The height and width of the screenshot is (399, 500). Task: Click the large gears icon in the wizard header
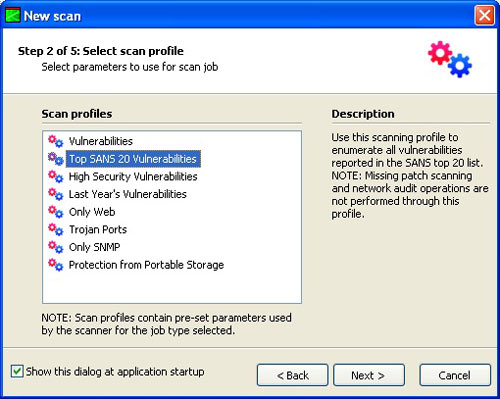450,59
